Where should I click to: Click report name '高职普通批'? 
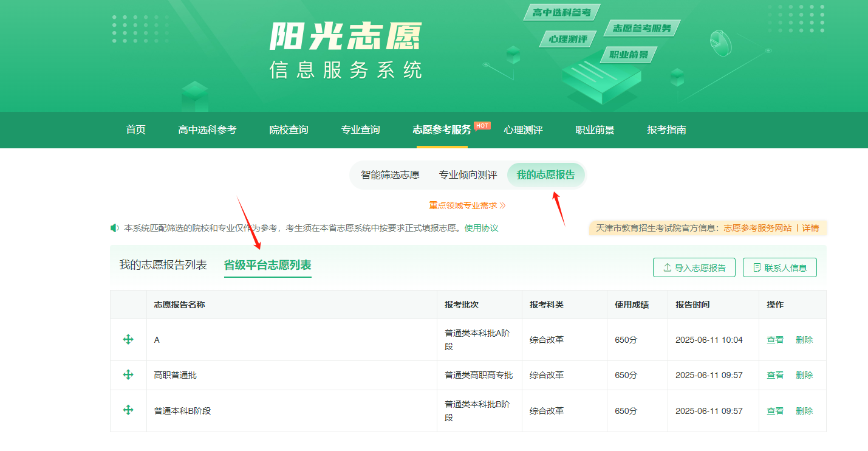click(176, 375)
